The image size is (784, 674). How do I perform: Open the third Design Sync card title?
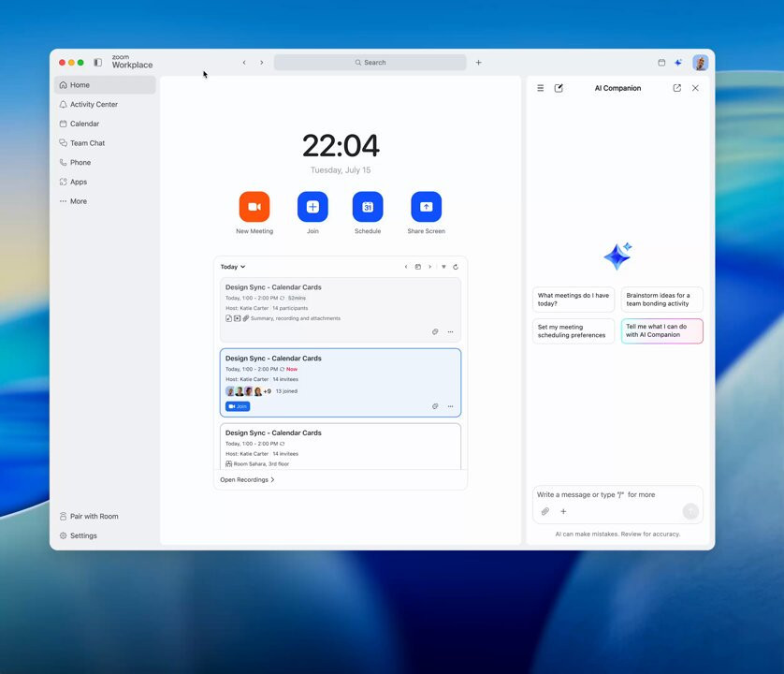pos(273,432)
